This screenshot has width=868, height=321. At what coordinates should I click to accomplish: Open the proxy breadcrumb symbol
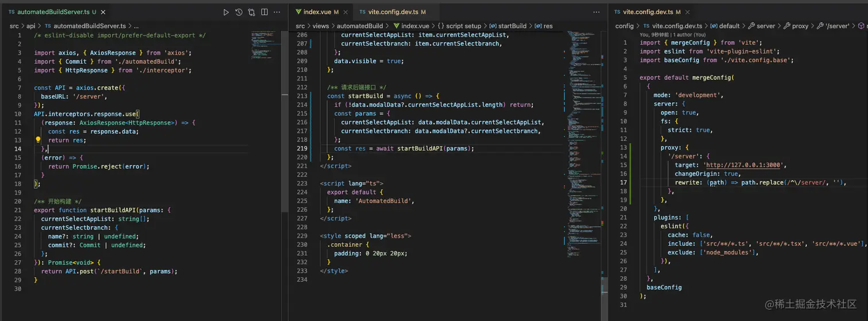click(x=796, y=26)
